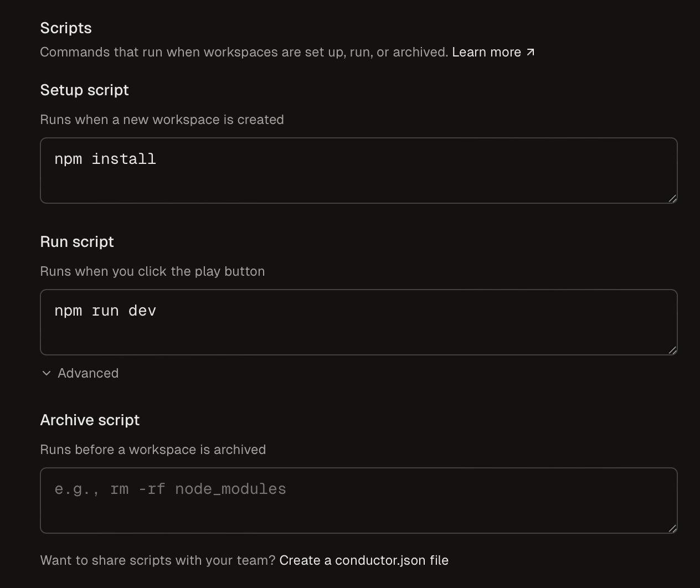
Task: Click the resize grip on Setup script box
Action: [x=673, y=199]
